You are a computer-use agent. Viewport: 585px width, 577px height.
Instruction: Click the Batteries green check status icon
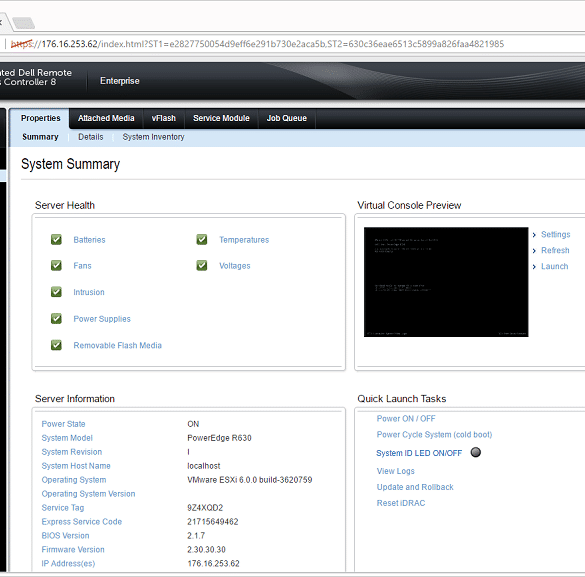[56, 239]
